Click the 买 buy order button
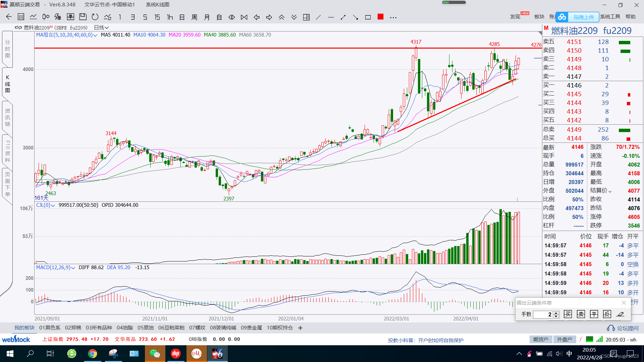Viewport: 644px width, 362px height. [568, 314]
